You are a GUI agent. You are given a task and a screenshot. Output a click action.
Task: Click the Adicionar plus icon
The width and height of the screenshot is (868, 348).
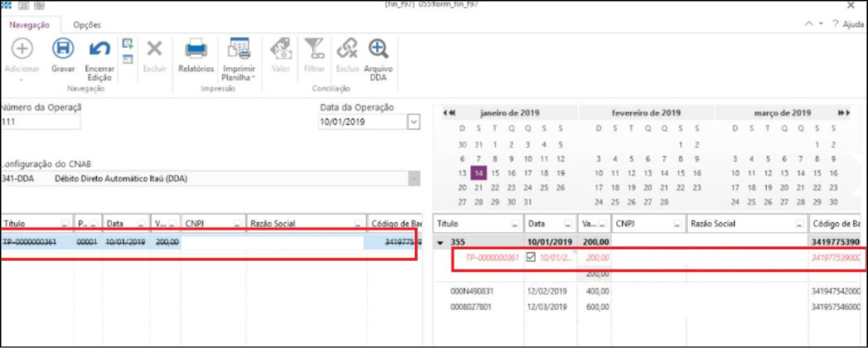click(22, 49)
